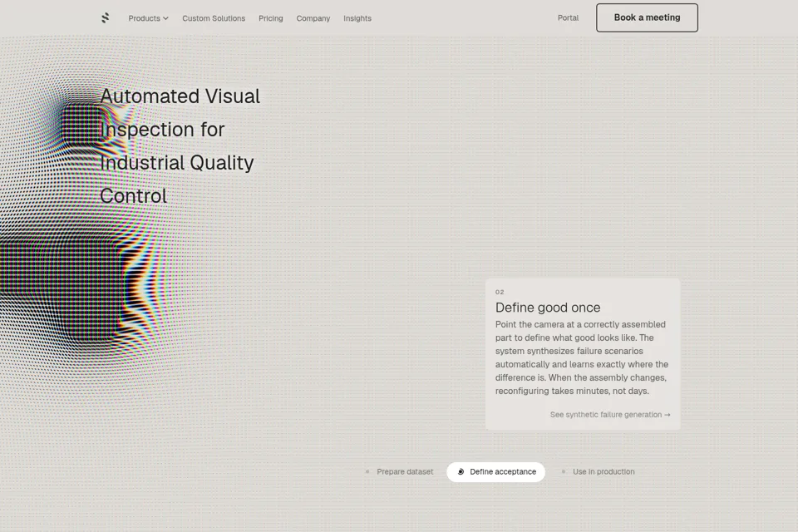798x532 pixels.
Task: Click the Automated Visual Inspection headline
Action: point(180,146)
